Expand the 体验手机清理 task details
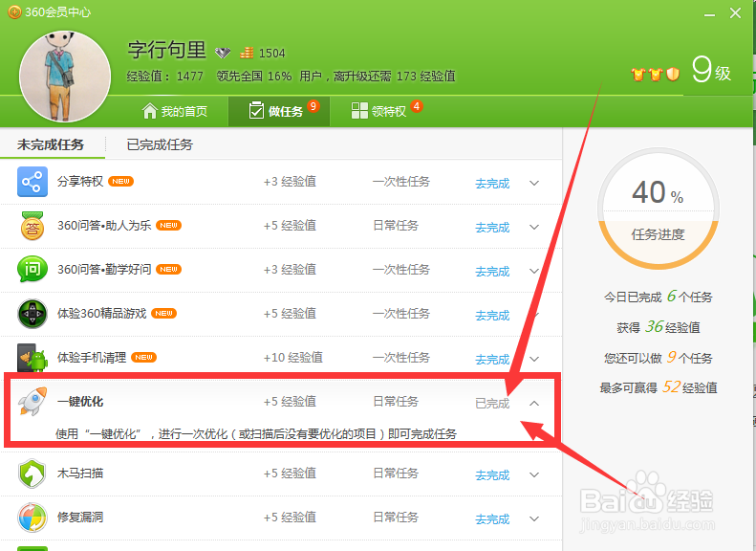Viewport: 756px width, 551px height. (534, 359)
